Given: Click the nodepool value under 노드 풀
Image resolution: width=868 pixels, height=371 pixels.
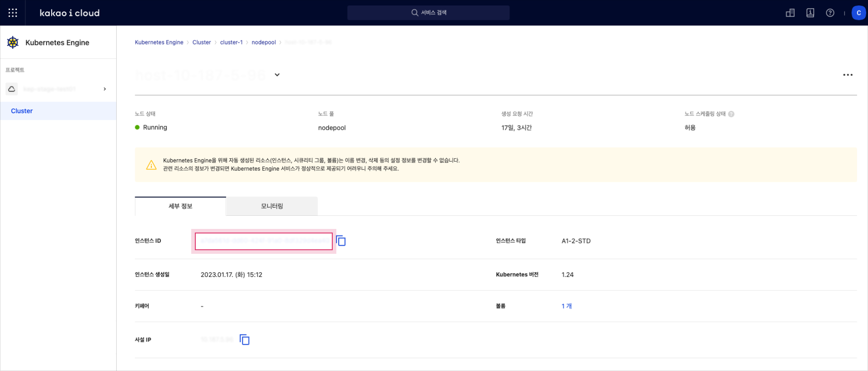Looking at the screenshot, I should pos(332,128).
